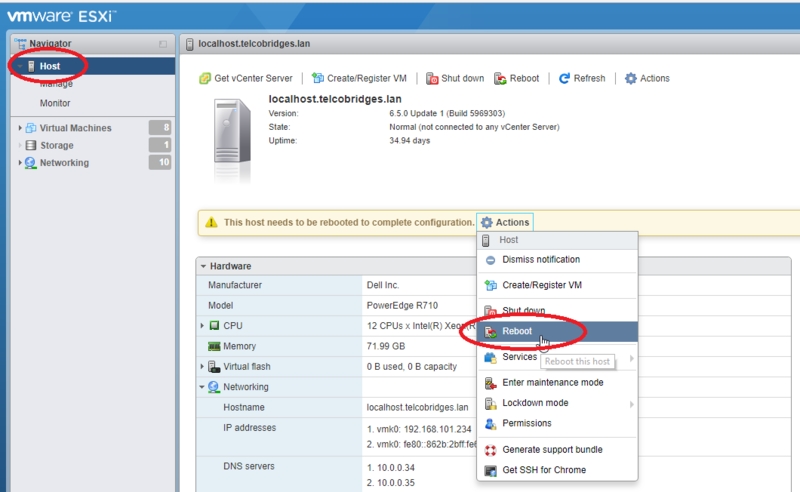Choose Enter maintenance mode menu entry
Screen dimensions: 800x492
click(x=552, y=382)
